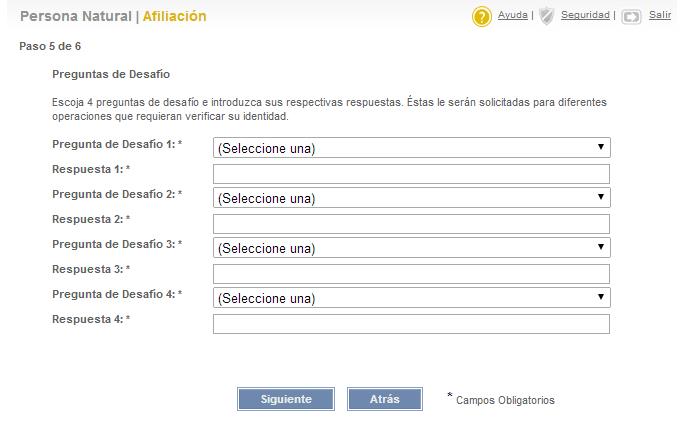682x425 pixels.
Task: Click the Siguiente button
Action: click(286, 399)
